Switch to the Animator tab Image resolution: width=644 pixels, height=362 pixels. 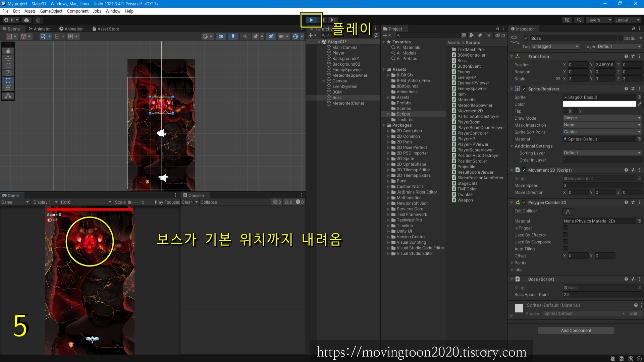40,29
